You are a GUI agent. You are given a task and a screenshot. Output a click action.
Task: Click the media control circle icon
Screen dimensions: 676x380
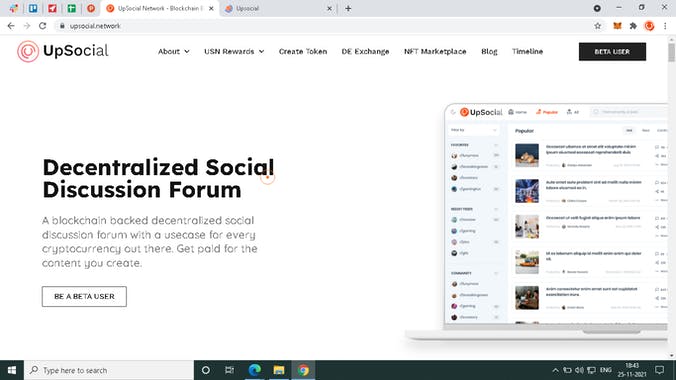[597, 8]
